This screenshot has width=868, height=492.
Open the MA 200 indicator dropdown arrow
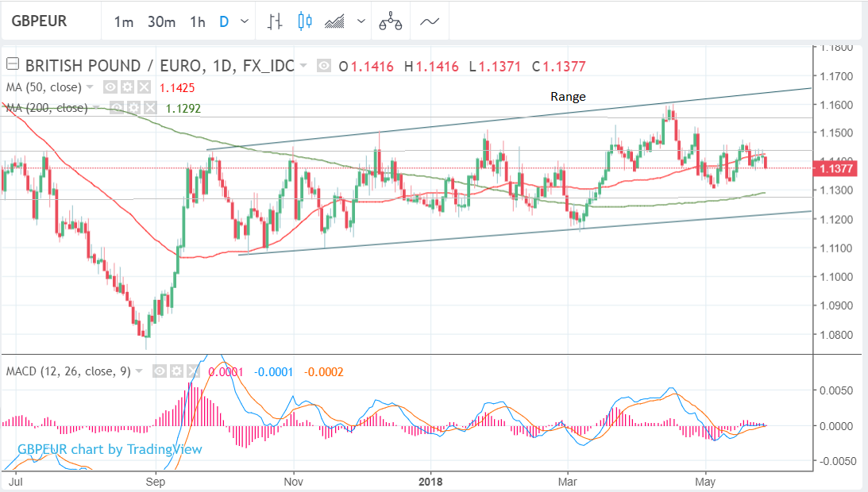click(x=96, y=108)
